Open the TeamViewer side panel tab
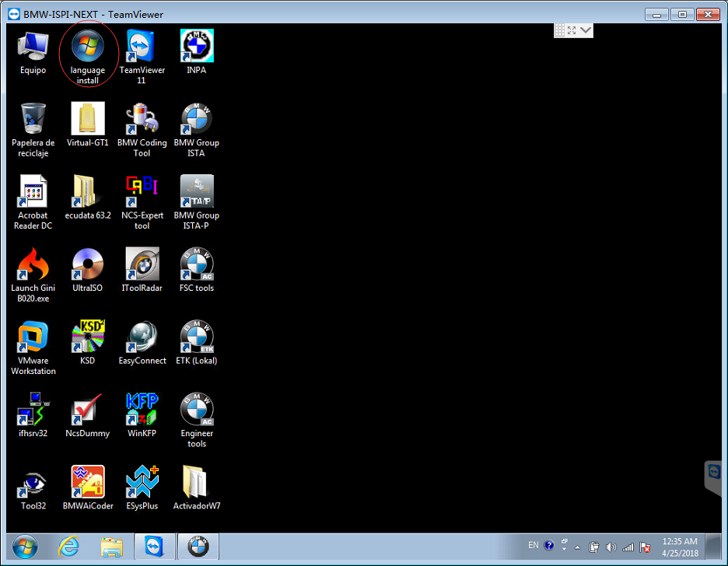This screenshot has height=566, width=728. (x=713, y=478)
